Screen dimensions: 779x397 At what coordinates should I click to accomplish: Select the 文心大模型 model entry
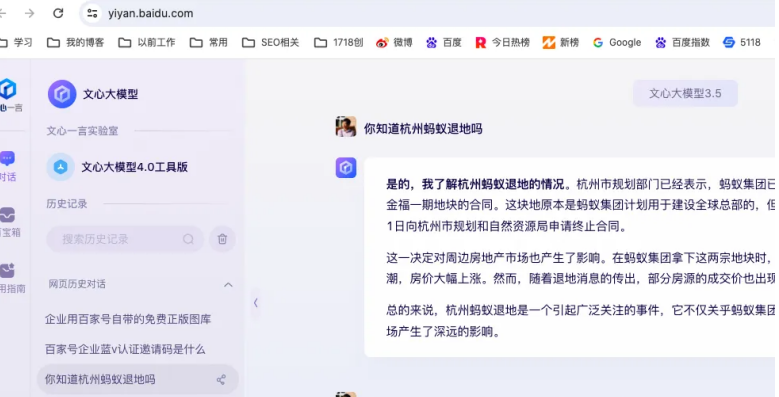coord(93,94)
